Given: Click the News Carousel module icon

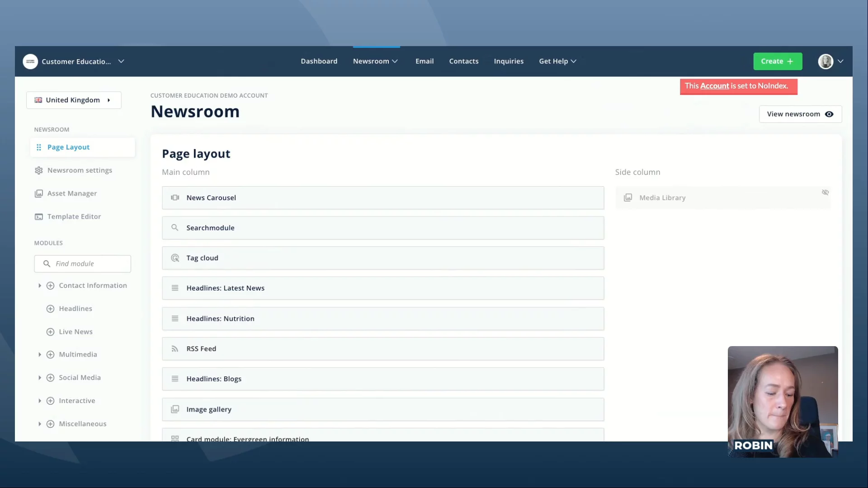Looking at the screenshot, I should tap(175, 197).
